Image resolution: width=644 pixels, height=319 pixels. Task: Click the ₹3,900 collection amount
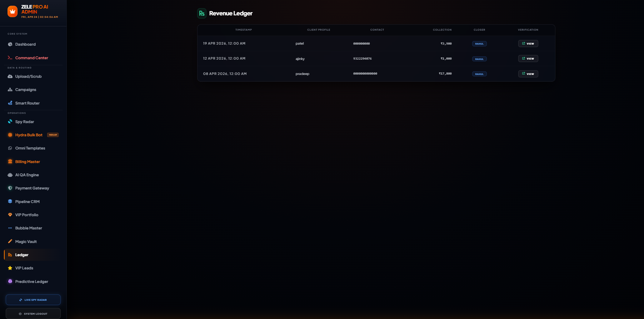[446, 44]
